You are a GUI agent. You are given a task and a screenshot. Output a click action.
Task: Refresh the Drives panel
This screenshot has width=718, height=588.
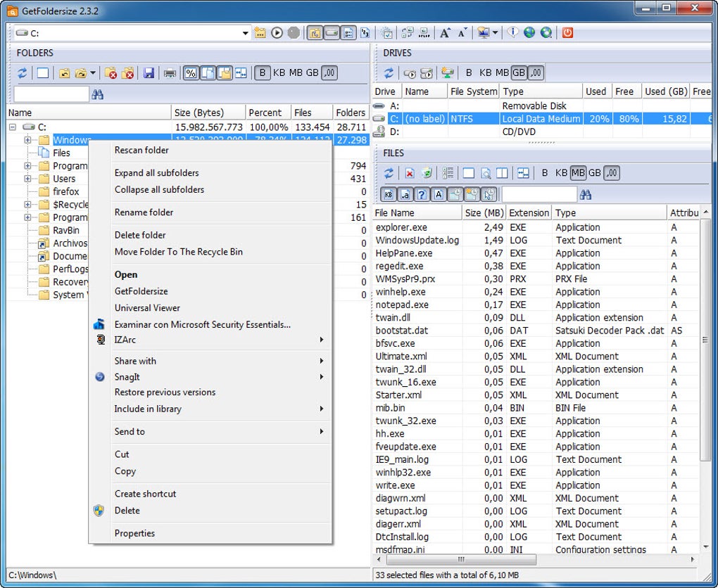click(389, 72)
